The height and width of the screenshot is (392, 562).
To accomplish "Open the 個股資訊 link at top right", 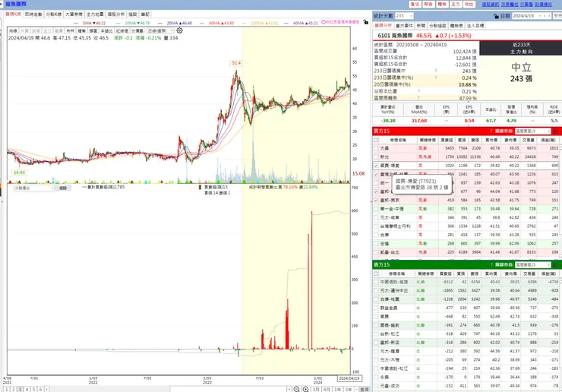I will 491,5.
